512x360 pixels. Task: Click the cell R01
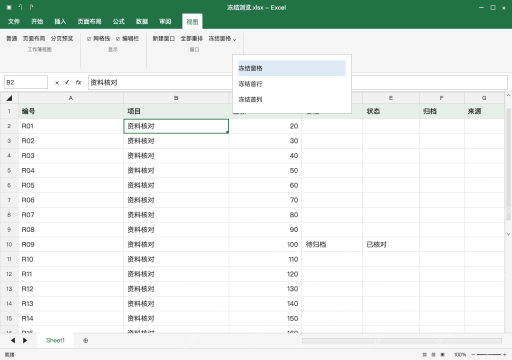coord(71,126)
